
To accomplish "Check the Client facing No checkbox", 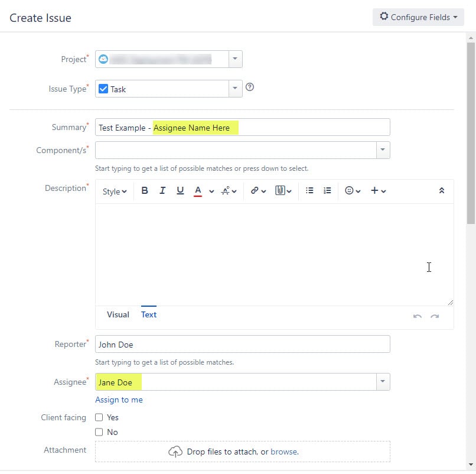I will coord(99,432).
